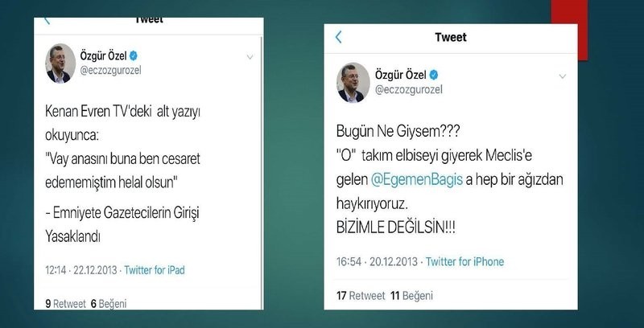
Task: Click the Twitter for iPad source link
Action: coord(155,270)
